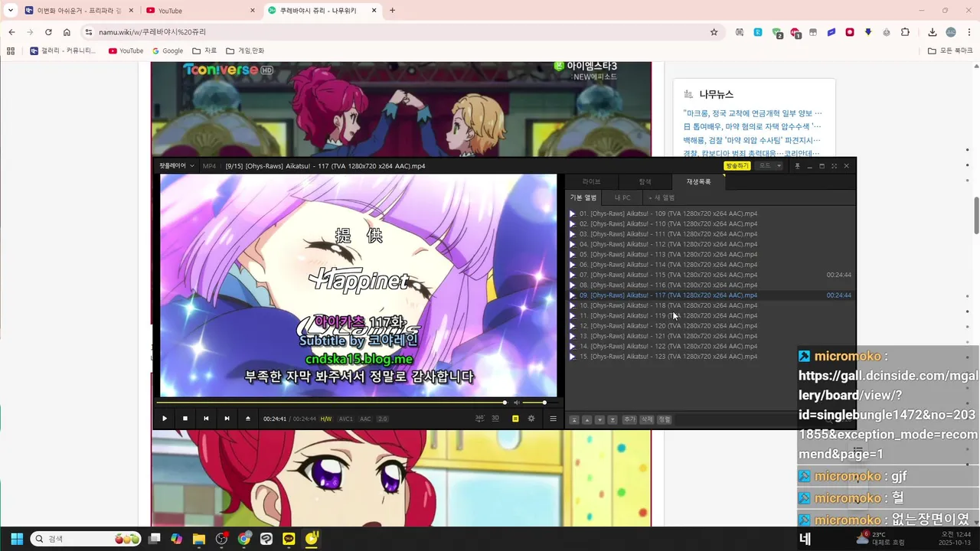980x551 pixels.
Task: Open a new Chrome tab
Action: pos(393,11)
